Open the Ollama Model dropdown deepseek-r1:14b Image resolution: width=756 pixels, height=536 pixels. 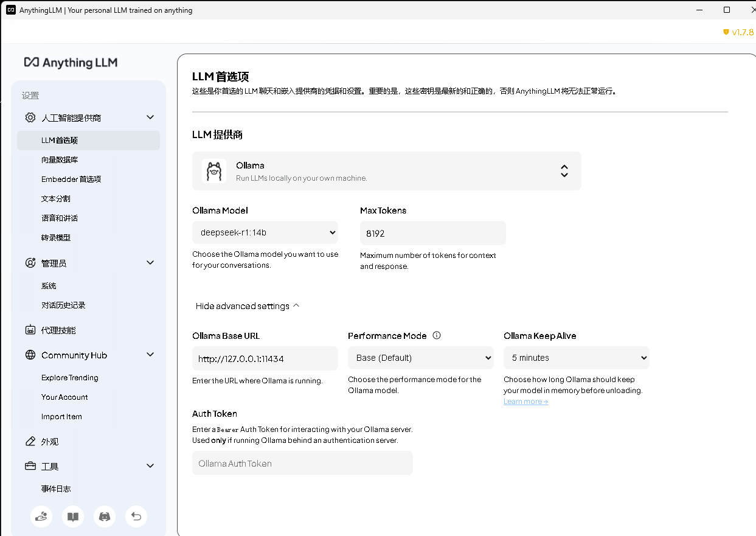265,232
